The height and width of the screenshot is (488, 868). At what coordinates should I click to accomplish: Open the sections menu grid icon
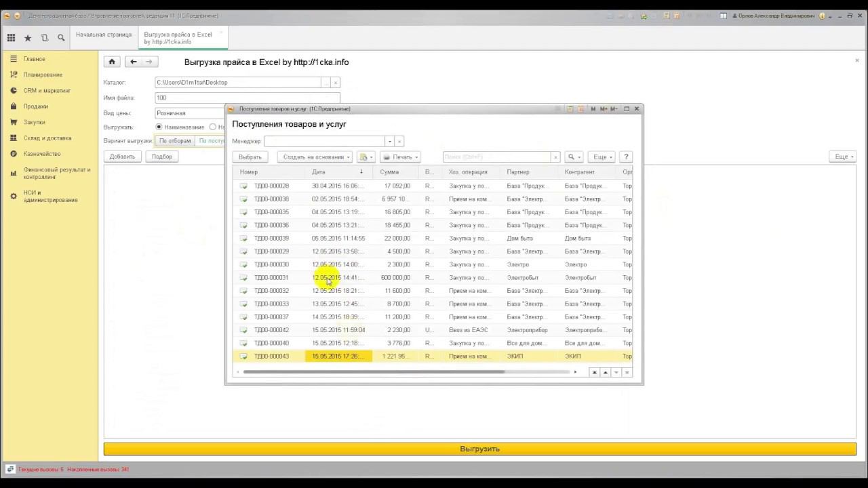(x=11, y=38)
